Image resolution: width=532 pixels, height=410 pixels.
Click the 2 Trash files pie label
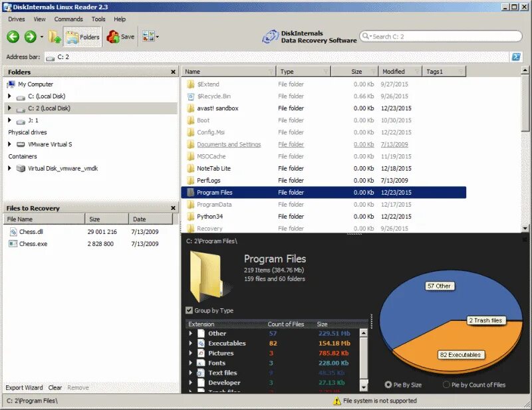click(485, 320)
